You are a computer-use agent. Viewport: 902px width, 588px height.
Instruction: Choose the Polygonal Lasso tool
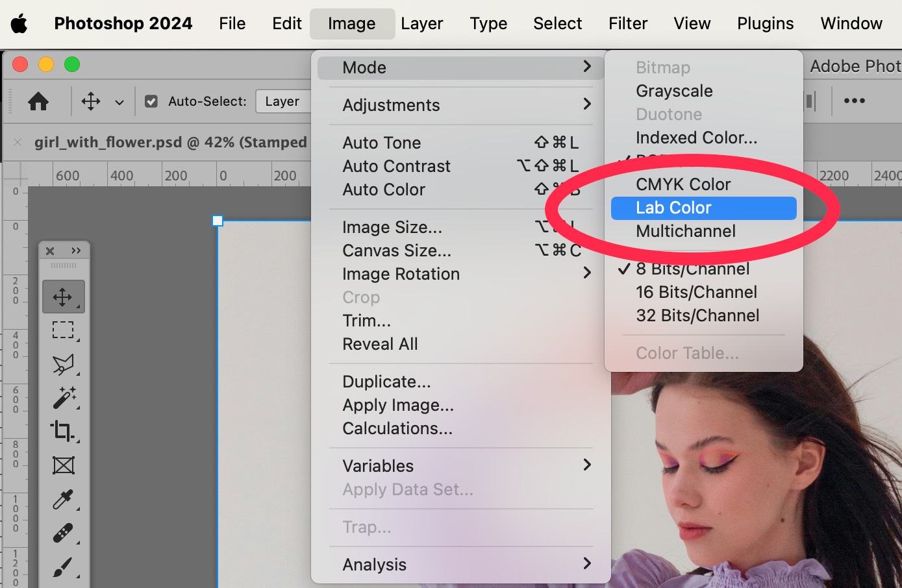63,364
